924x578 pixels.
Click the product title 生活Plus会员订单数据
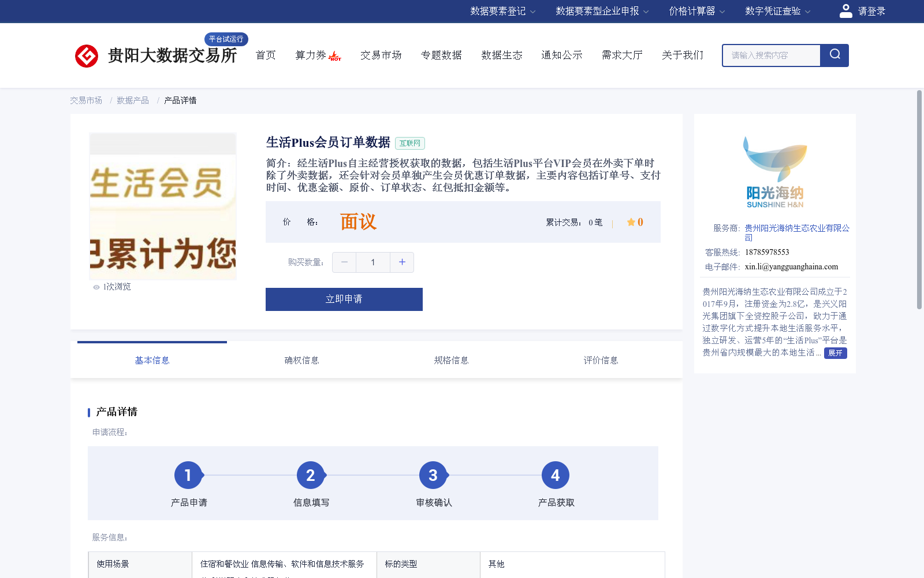tap(328, 142)
